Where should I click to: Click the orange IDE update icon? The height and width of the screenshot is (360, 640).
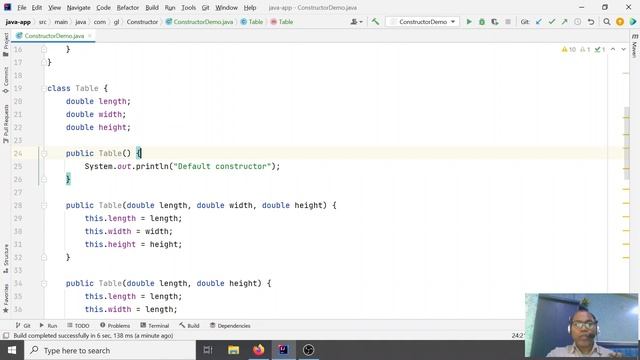coord(620,22)
